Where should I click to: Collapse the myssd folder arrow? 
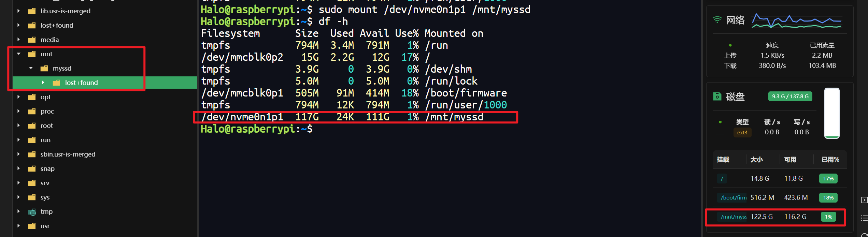[31, 68]
